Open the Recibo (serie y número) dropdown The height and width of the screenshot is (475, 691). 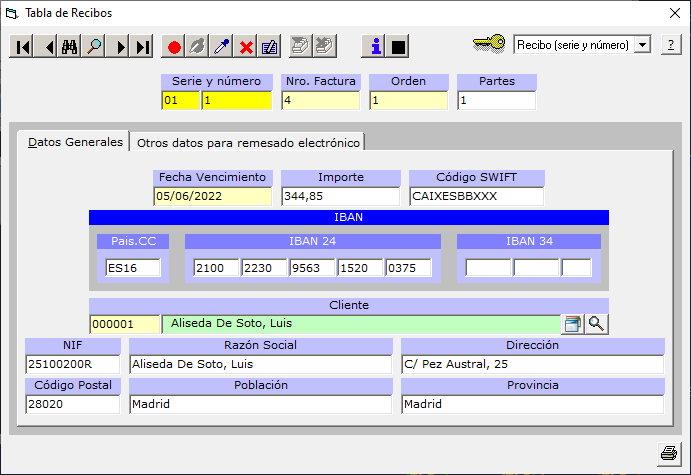pyautogui.click(x=642, y=45)
